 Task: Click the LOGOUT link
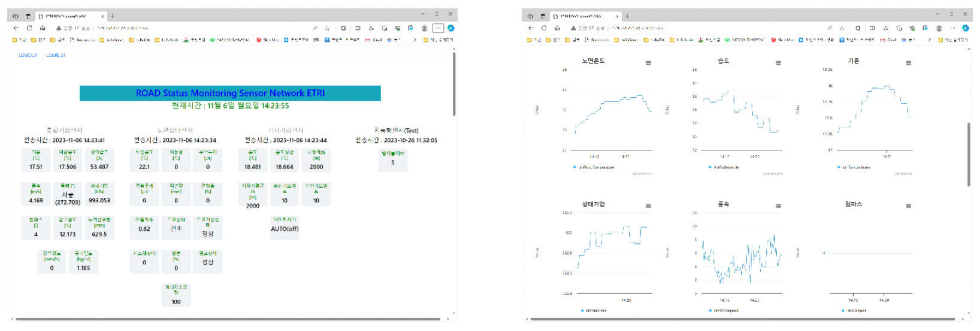[x=28, y=55]
